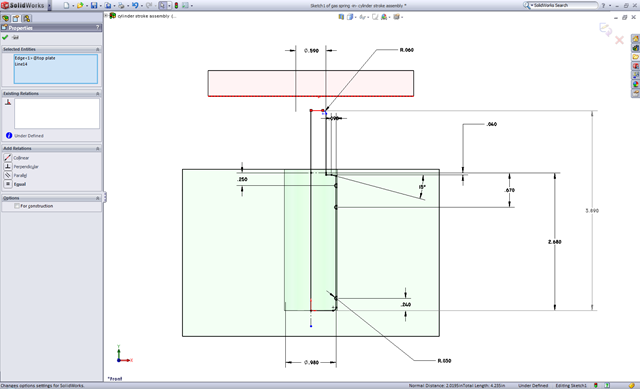Screen dimensions: 640x389
Task: Expand the New document dropdown arrow
Action: [x=73, y=6]
